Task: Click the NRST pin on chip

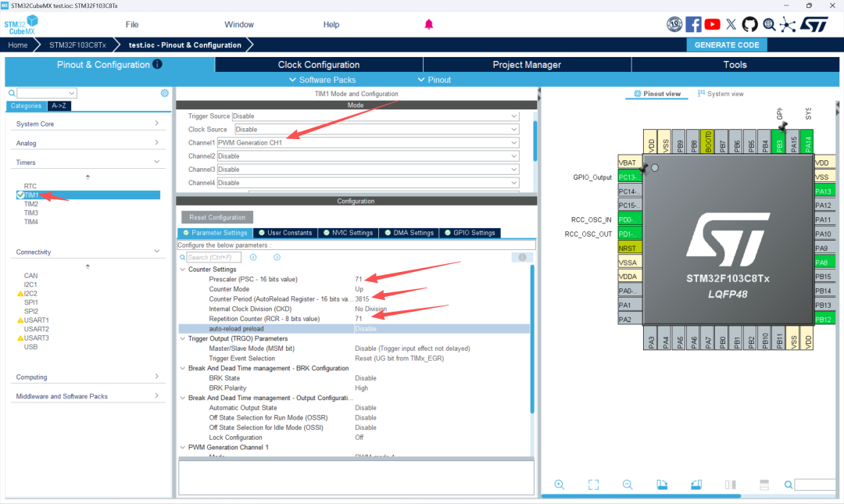Action: tap(630, 248)
